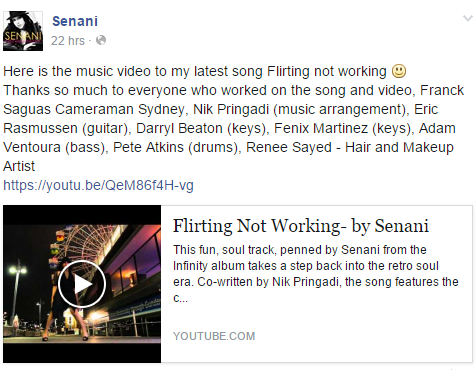The image size is (476, 370).
Task: Click the smiley face emoji
Action: point(399,71)
